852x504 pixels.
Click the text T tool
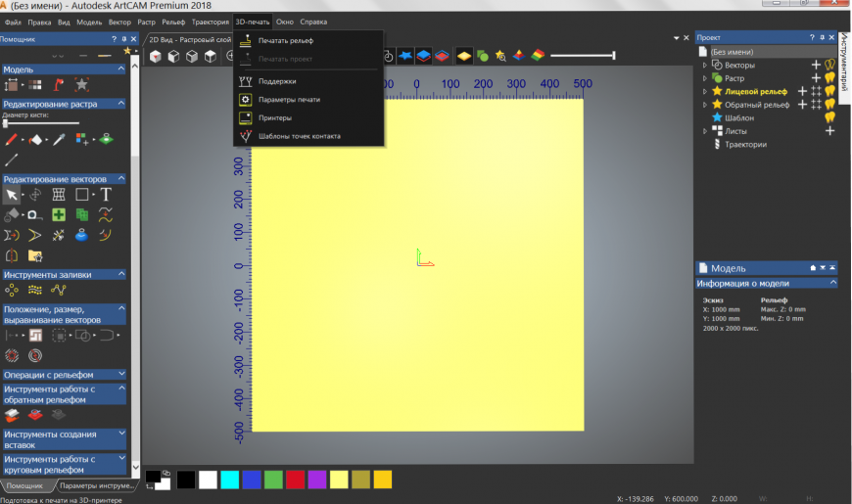(106, 195)
